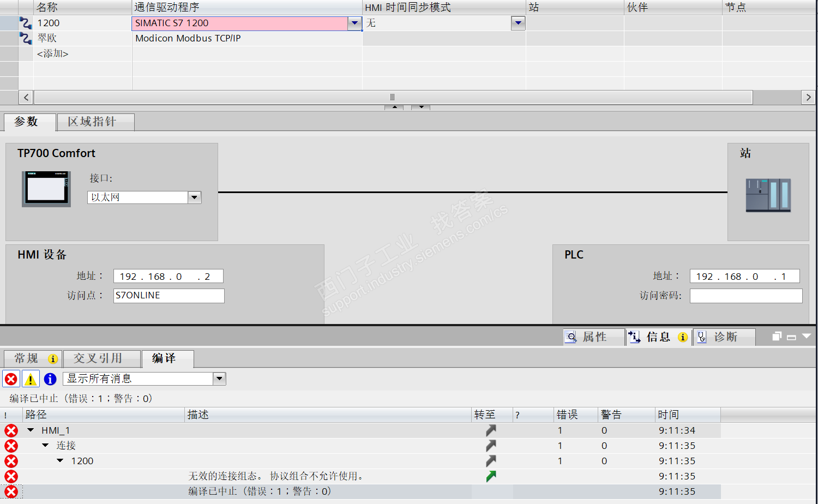The height and width of the screenshot is (504, 818).
Task: Toggle the warning messages filter button
Action: pos(31,379)
